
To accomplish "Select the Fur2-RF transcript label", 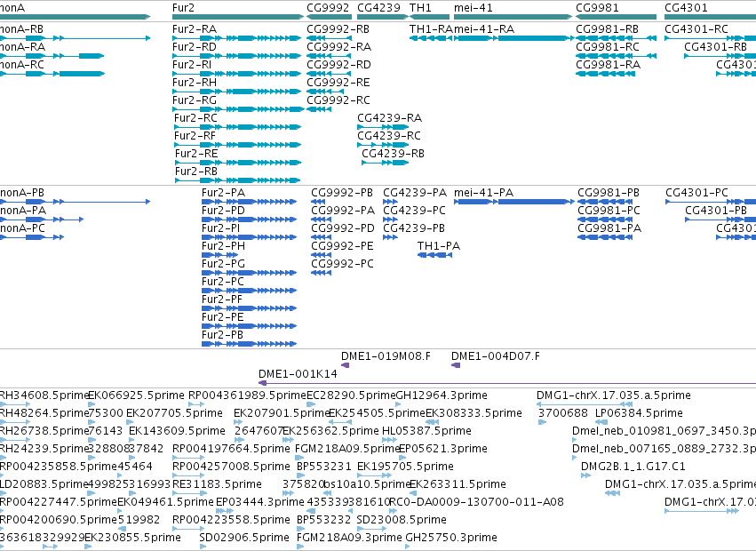I will [195, 136].
